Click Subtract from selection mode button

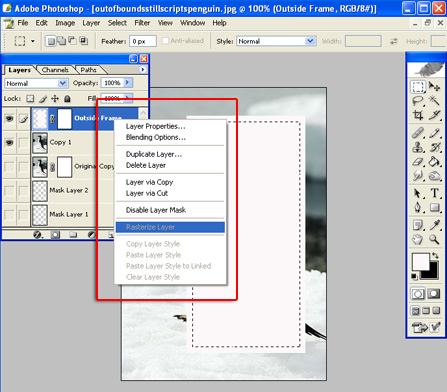coord(72,41)
